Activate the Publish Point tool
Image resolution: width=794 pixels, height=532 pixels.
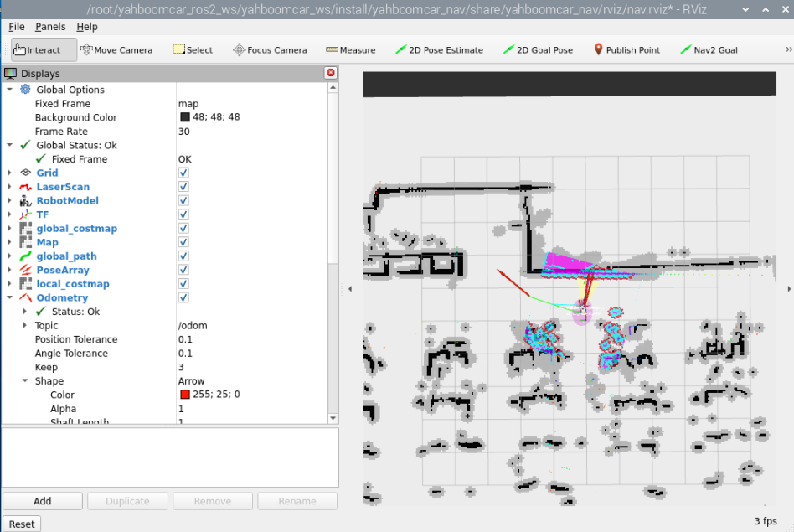click(x=626, y=50)
